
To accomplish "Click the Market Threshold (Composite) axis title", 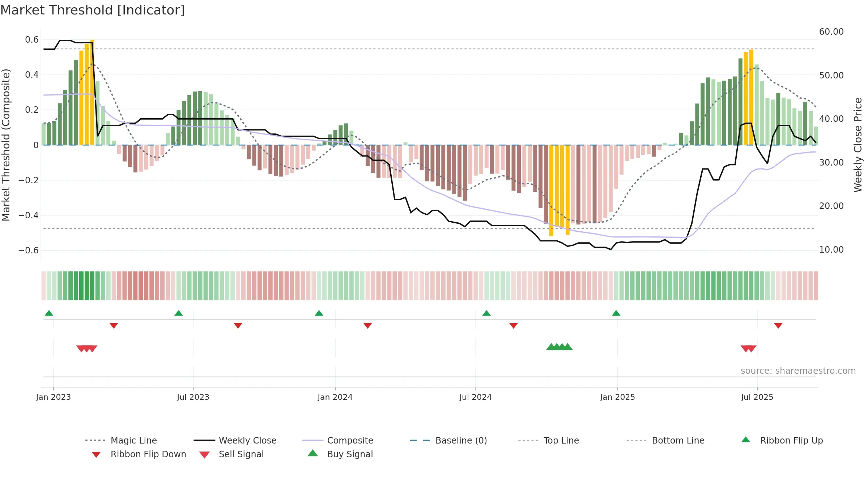I will point(6,145).
